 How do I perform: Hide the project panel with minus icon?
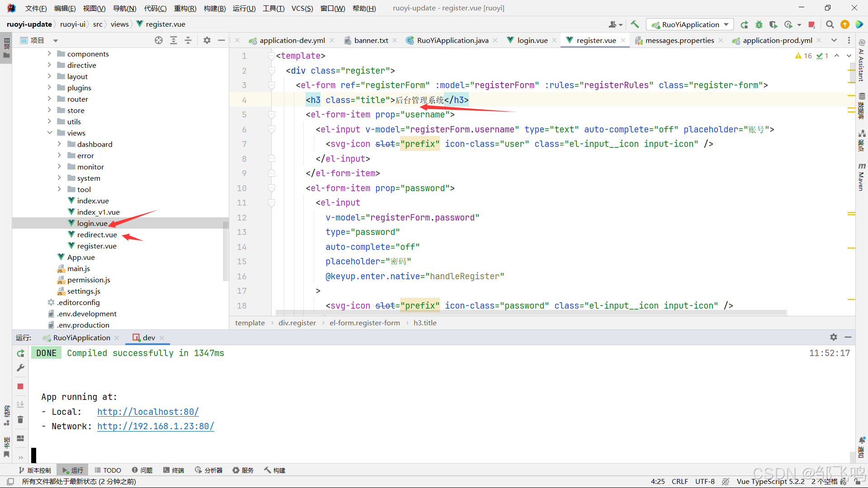(x=222, y=40)
